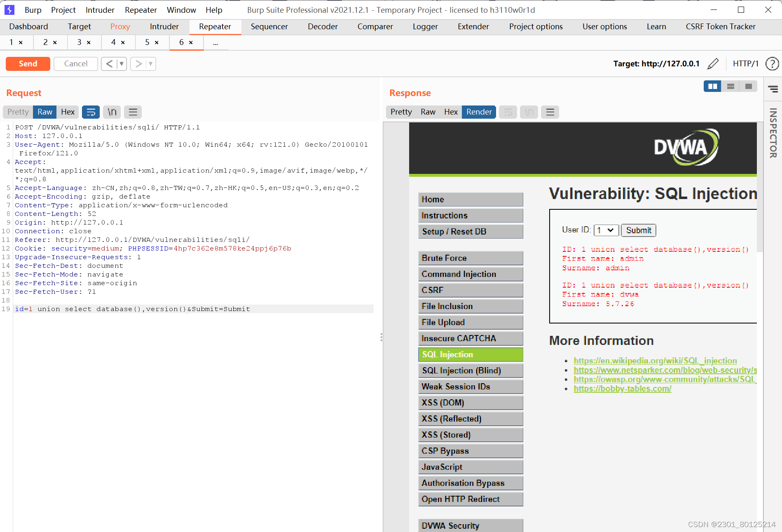Close Repeater tab 3
Screen dimensions: 782x532
coord(89,42)
